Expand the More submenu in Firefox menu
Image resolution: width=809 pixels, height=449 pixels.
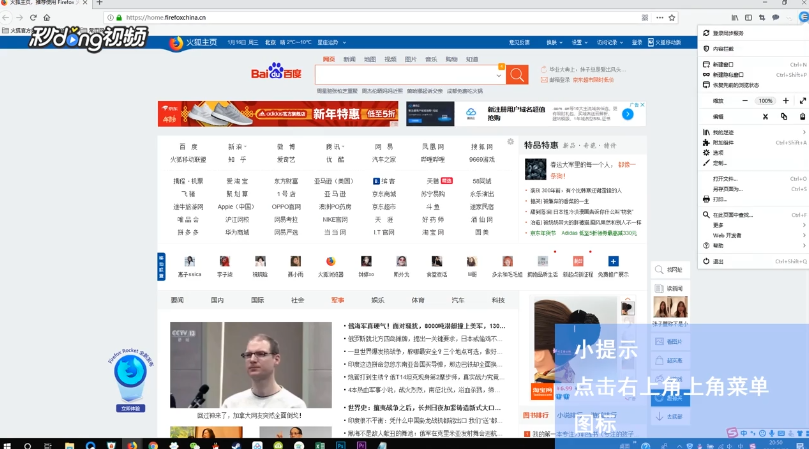[x=753, y=225]
